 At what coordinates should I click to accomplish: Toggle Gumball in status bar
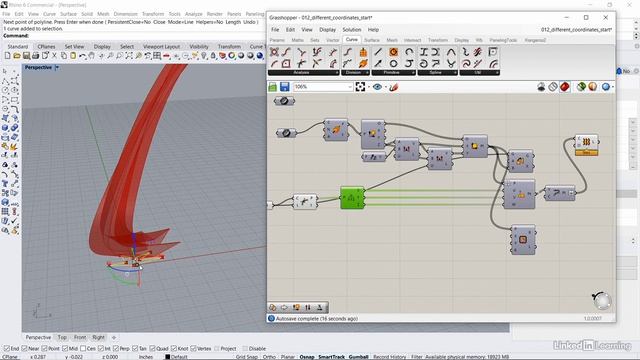359,357
